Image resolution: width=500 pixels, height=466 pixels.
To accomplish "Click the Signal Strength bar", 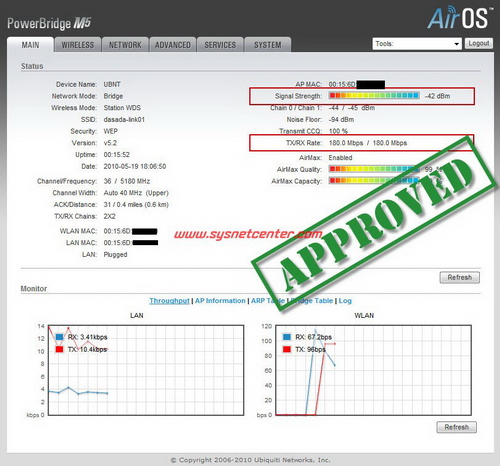I will tap(374, 96).
